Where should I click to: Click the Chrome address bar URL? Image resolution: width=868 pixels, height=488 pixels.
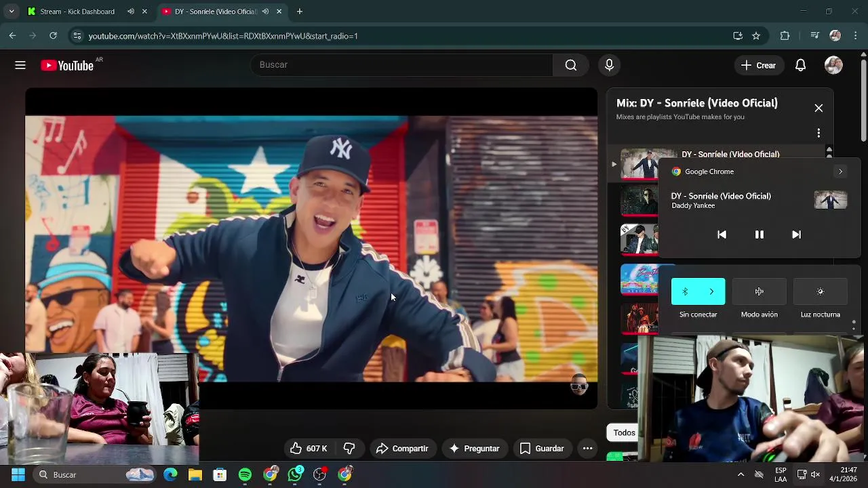coord(223,36)
